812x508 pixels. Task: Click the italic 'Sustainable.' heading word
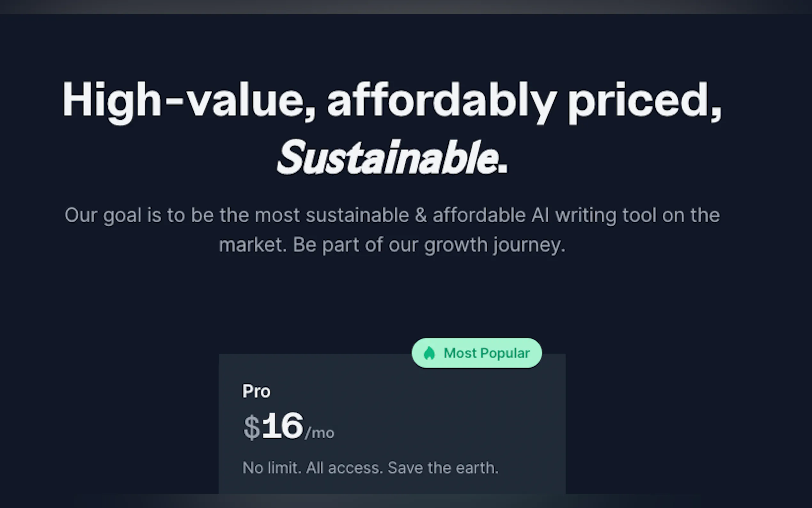(391, 157)
